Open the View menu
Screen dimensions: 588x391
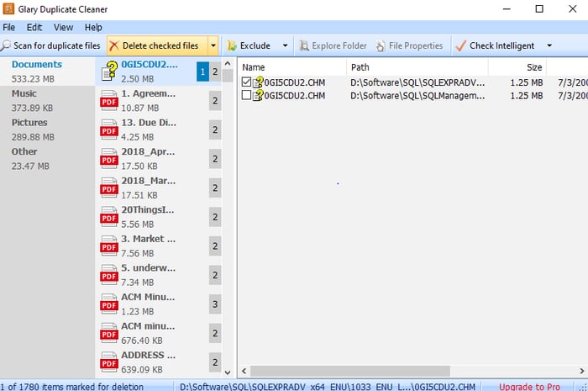pos(61,28)
